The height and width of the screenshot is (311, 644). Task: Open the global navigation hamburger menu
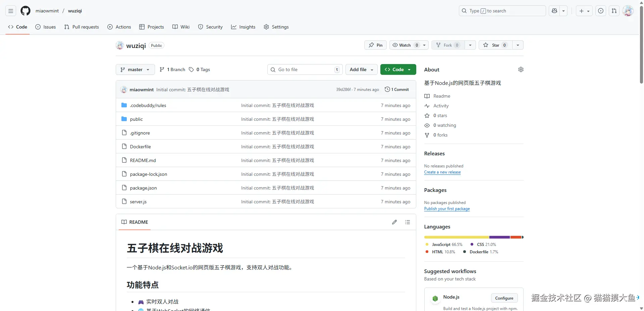pyautogui.click(x=11, y=11)
